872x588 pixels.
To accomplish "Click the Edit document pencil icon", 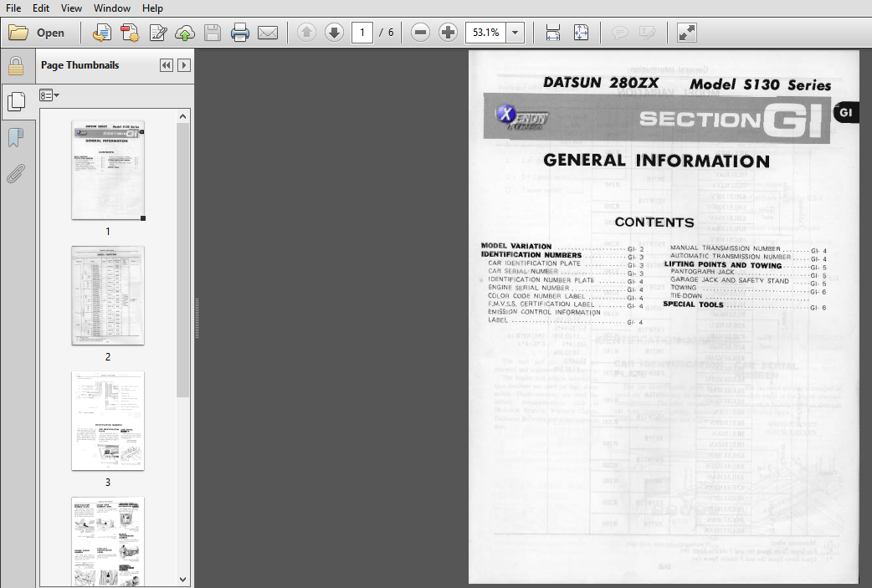I will point(158,33).
